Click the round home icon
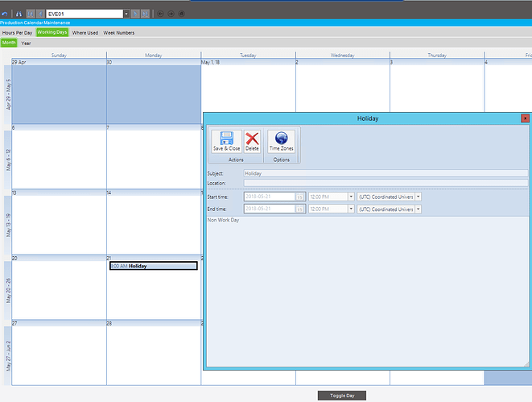The image size is (532, 402). tap(182, 14)
